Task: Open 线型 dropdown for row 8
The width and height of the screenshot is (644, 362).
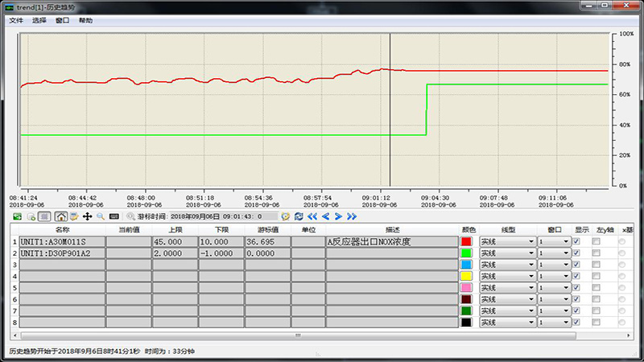Action: click(x=508, y=323)
